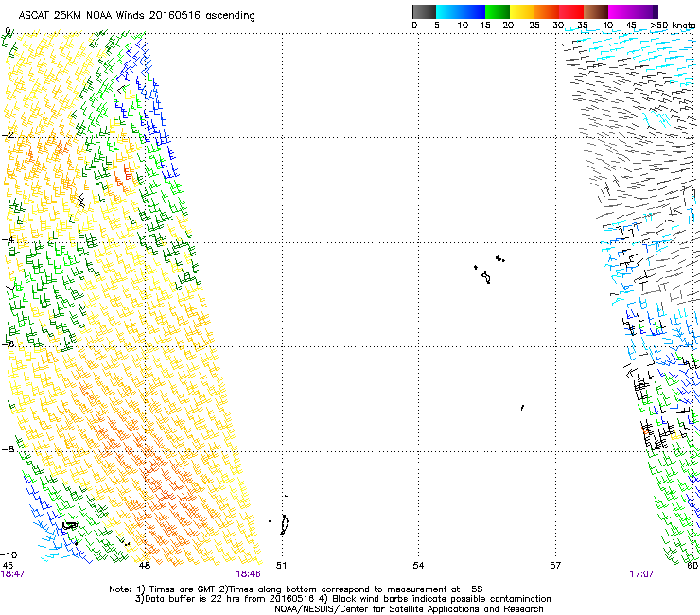Screen dimensions: 700x615
Task: Click the cyan-blue 5-15 knots legend segment
Action: click(461, 11)
